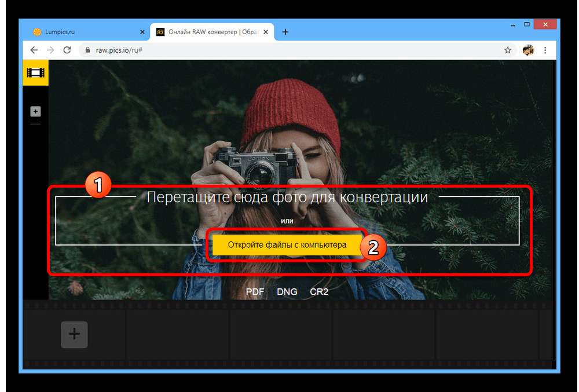Close the Lumpics.ru tab
Image resolution: width=579 pixels, height=392 pixels.
(x=142, y=32)
